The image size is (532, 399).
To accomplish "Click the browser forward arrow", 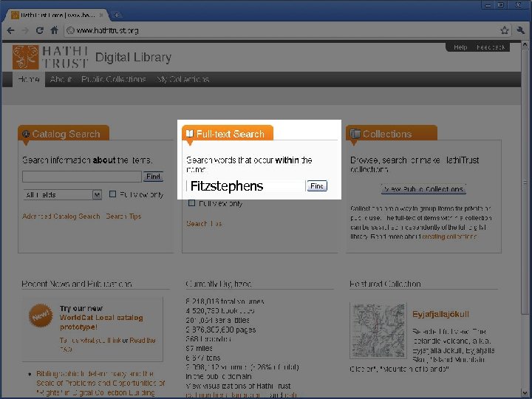I will [25, 30].
